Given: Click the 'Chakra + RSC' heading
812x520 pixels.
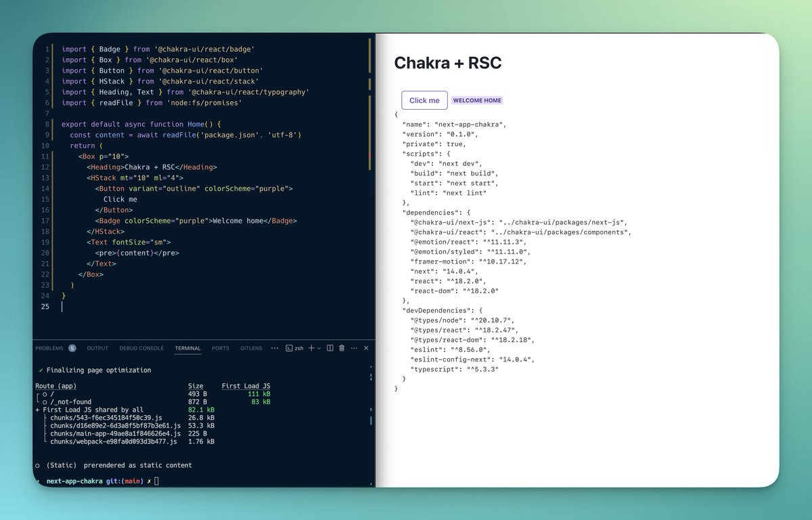Looking at the screenshot, I should (448, 63).
